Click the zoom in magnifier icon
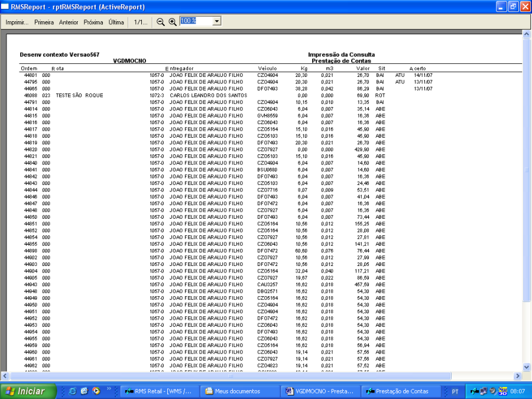The width and height of the screenshot is (532, 399). click(x=173, y=22)
